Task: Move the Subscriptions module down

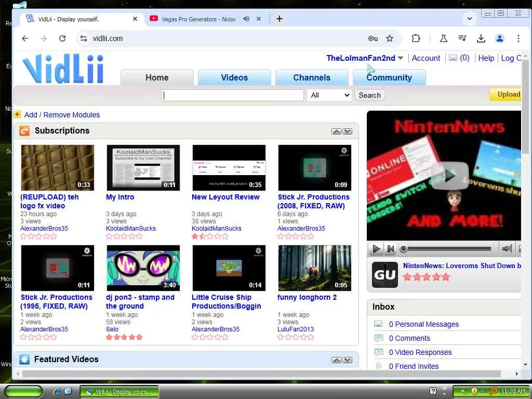Action: tap(348, 131)
